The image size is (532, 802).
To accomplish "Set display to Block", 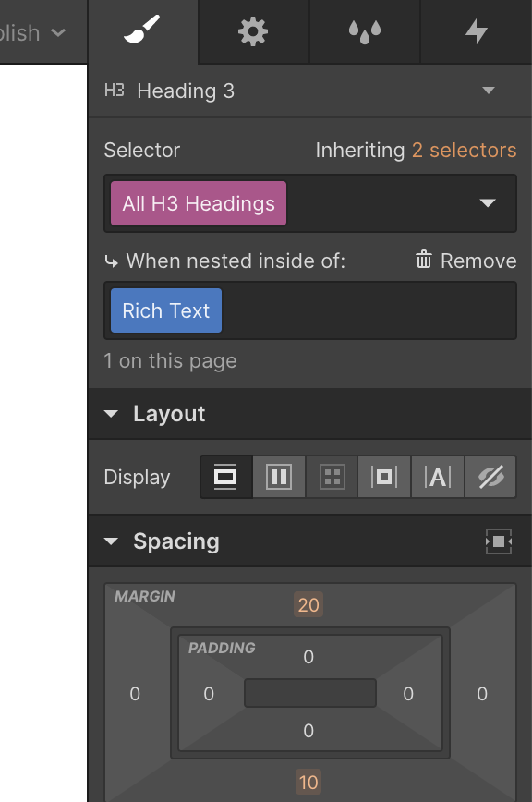I will tap(224, 477).
